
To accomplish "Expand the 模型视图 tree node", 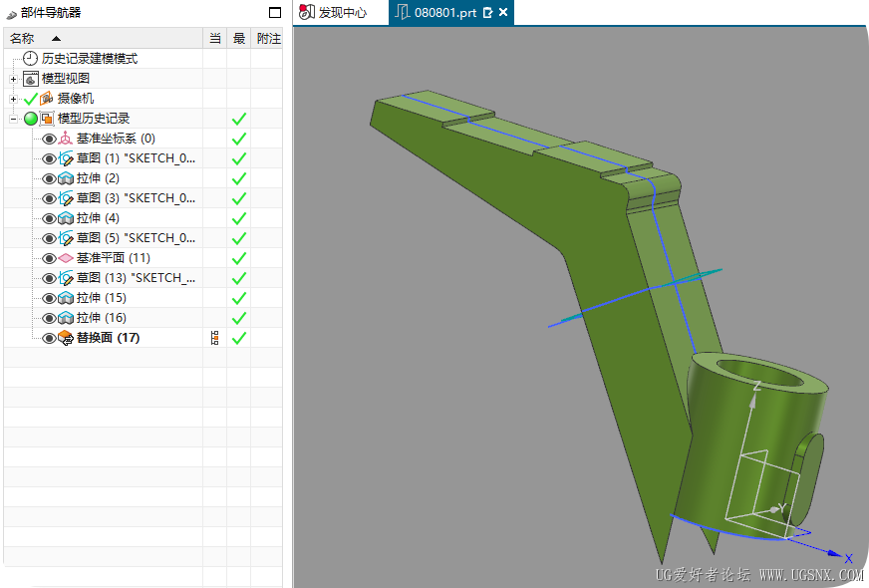I will (x=13, y=79).
